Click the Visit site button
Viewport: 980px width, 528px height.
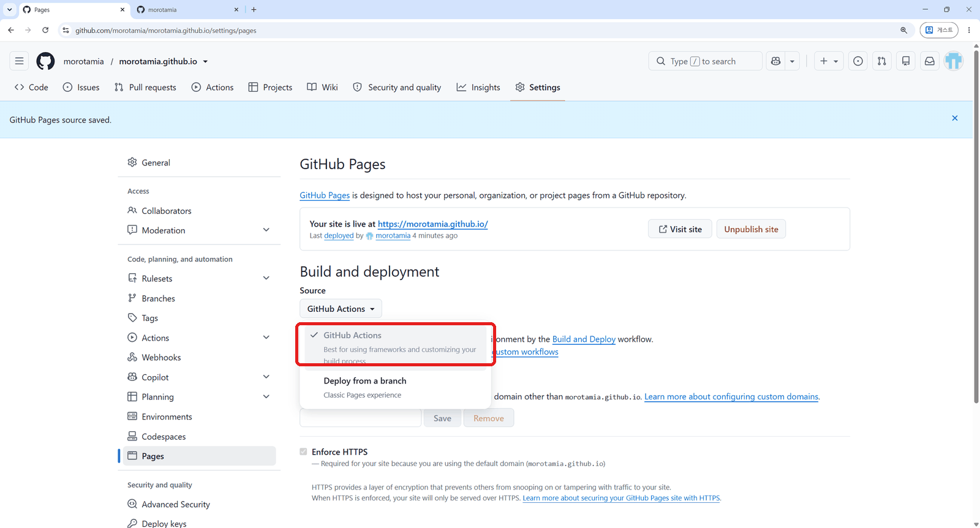[680, 229]
